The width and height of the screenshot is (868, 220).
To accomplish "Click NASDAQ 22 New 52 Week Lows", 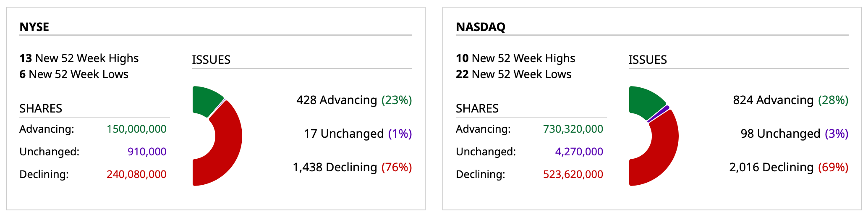I will 513,74.
